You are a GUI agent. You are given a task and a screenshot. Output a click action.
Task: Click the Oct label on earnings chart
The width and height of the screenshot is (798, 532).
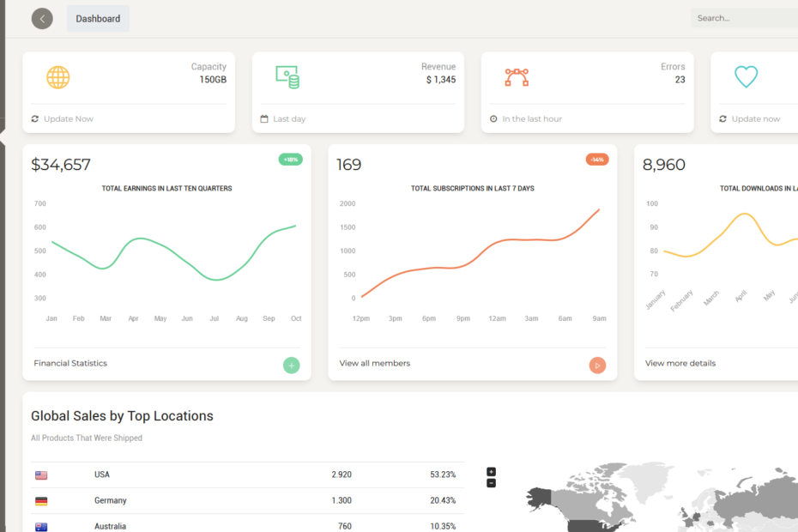[296, 318]
